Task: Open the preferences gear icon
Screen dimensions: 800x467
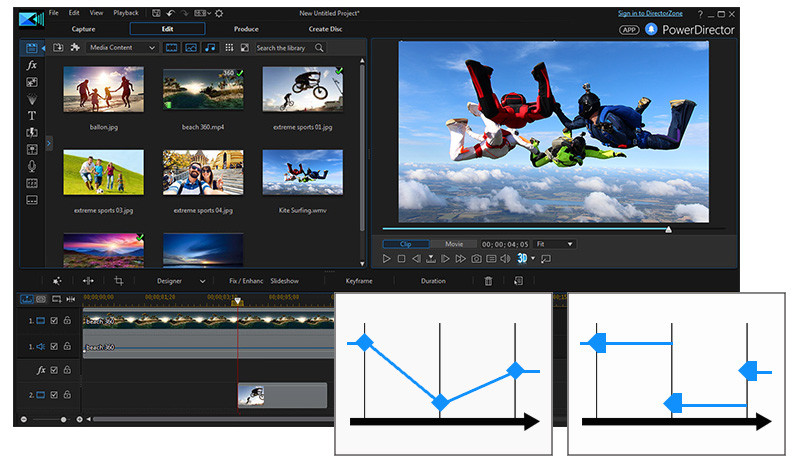Action: click(x=219, y=13)
